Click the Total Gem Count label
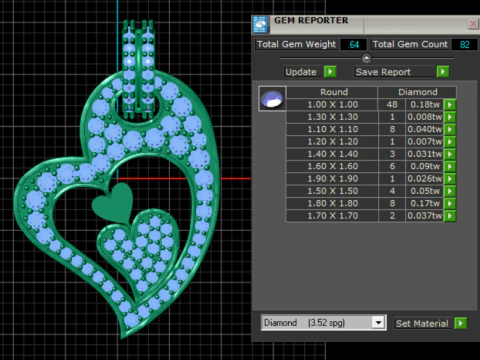Screen dimensions: 480x360 tap(410, 44)
